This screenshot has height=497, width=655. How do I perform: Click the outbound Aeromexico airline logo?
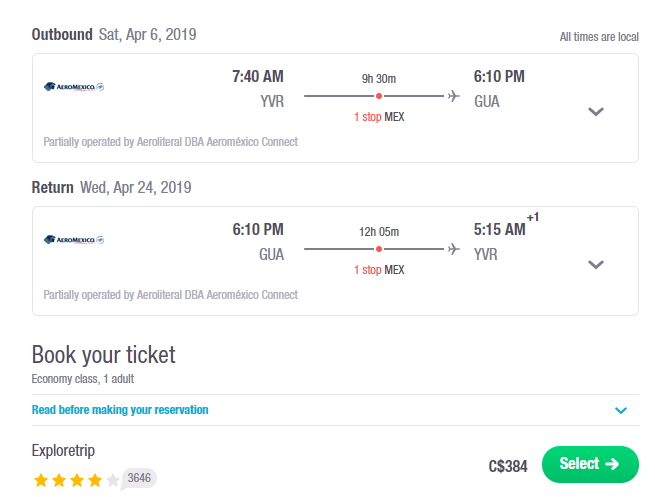pos(74,87)
